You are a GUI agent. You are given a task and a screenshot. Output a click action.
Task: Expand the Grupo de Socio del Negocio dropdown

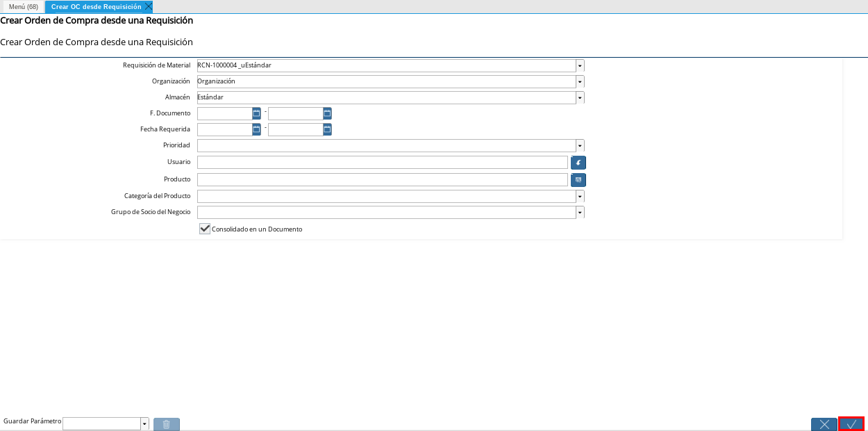[580, 212]
